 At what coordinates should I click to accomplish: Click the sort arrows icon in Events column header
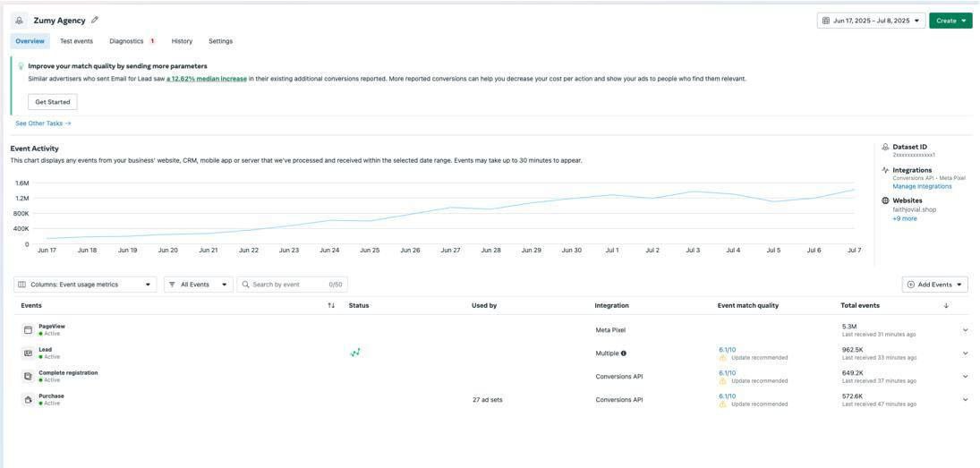point(331,305)
